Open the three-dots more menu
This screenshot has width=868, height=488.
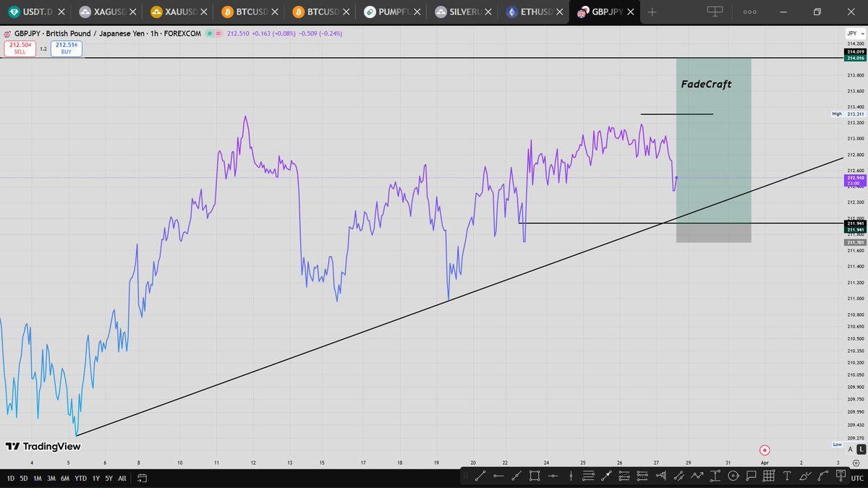point(750,12)
